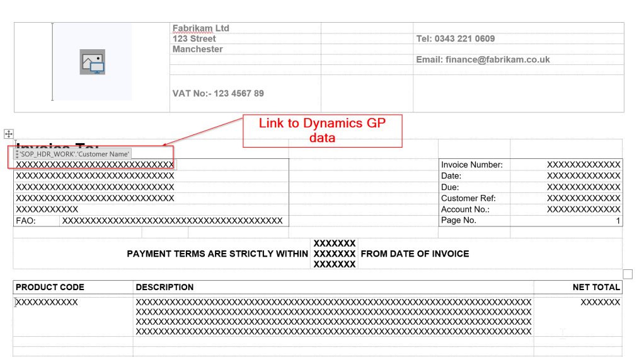Select the table move handle cross icon
644x357 pixels.
tap(9, 134)
